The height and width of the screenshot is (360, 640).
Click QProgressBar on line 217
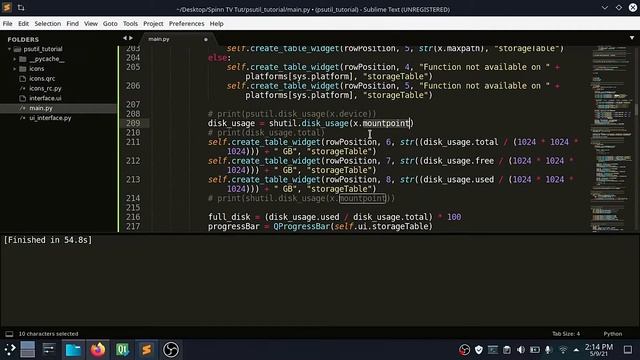(301, 227)
